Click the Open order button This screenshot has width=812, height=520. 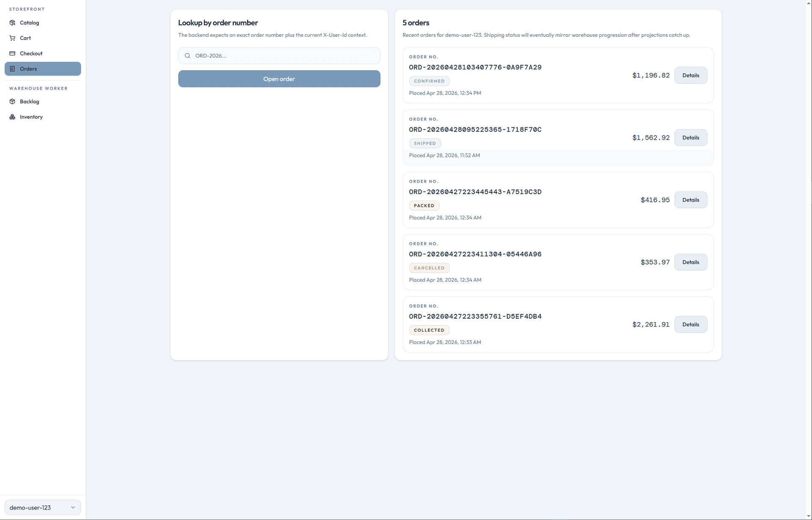click(x=279, y=79)
